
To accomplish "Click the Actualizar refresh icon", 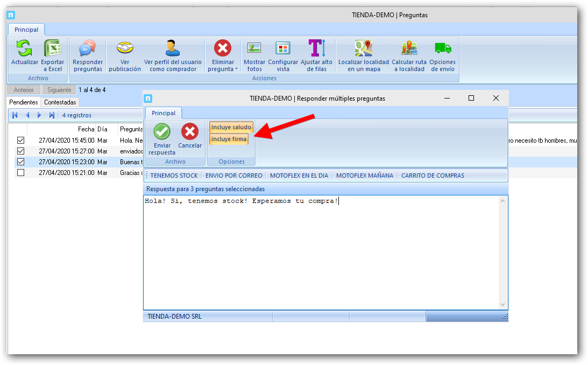I will 24,49.
